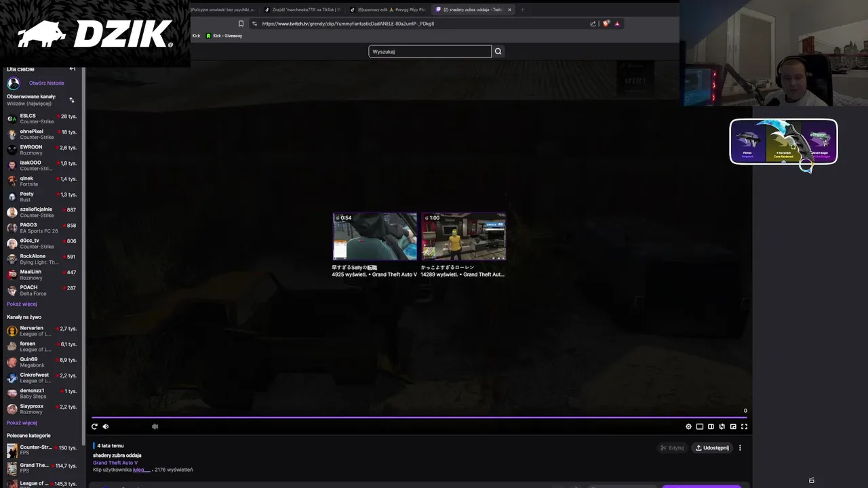
Task: Select the qlnek Fortnite channel row
Action: pyautogui.click(x=42, y=181)
